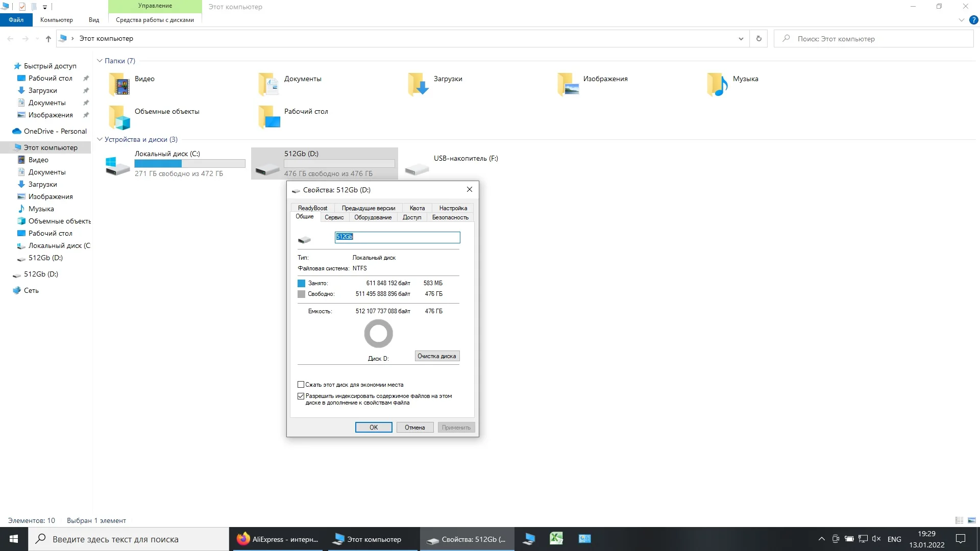Click the refresh icon beside the address bar
Image resolution: width=980 pixels, height=551 pixels.
[x=759, y=39]
